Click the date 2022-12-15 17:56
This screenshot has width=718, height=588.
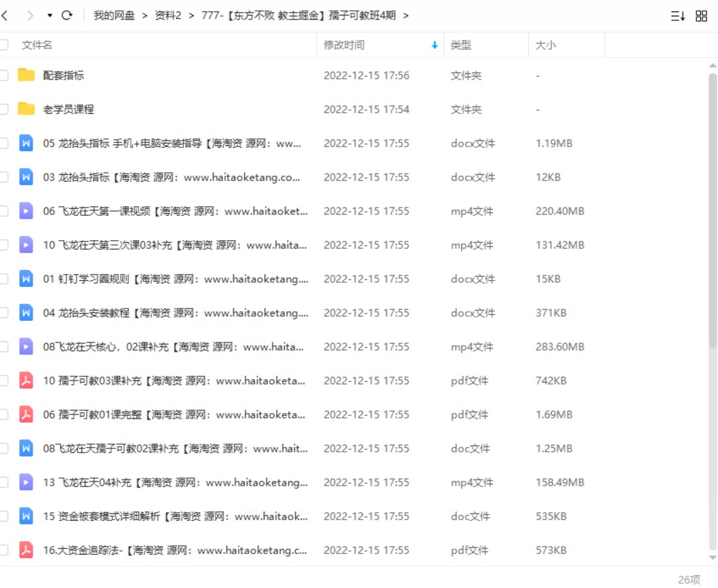pyautogui.click(x=366, y=75)
